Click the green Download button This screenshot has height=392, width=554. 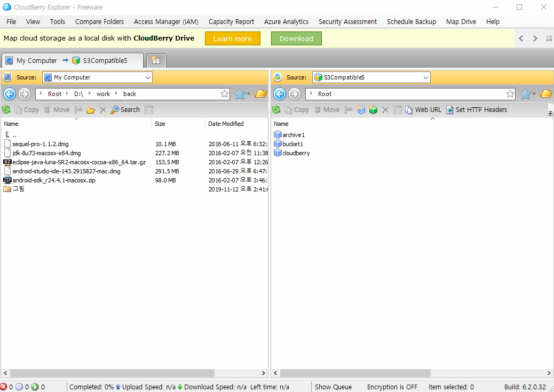pos(296,38)
